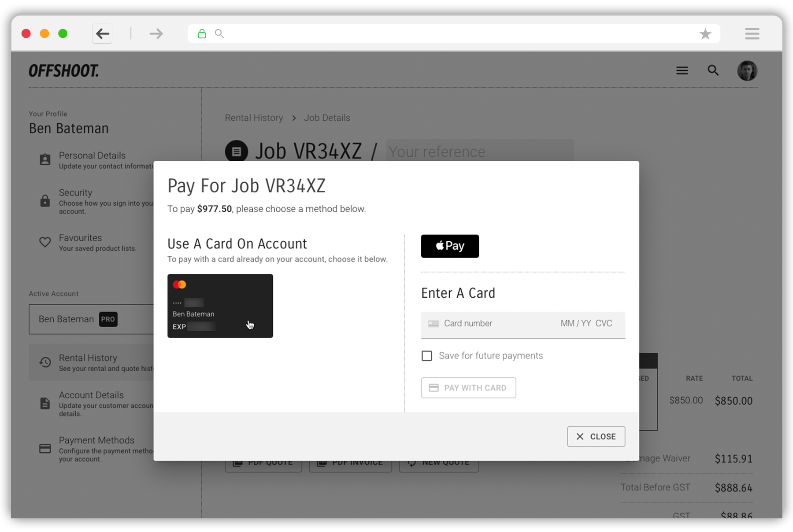The height and width of the screenshot is (532, 793).
Task: Open Favourites in the sidebar
Action: [x=92, y=242]
